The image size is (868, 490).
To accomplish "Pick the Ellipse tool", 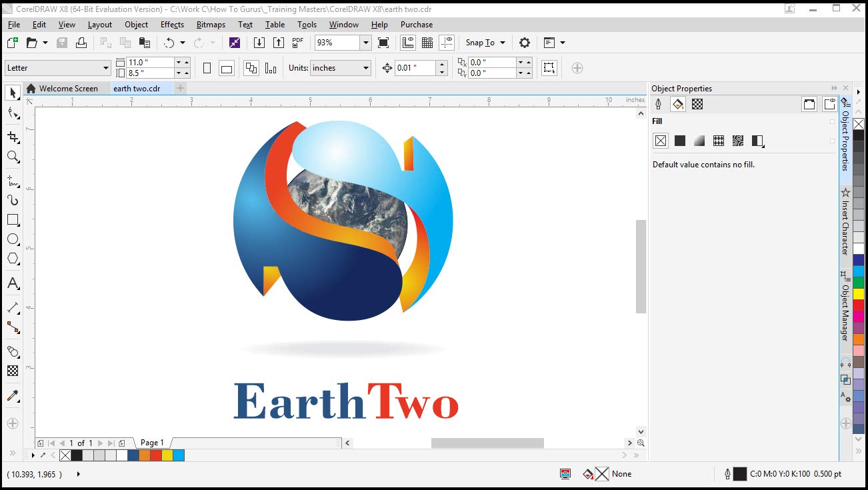I will click(13, 239).
